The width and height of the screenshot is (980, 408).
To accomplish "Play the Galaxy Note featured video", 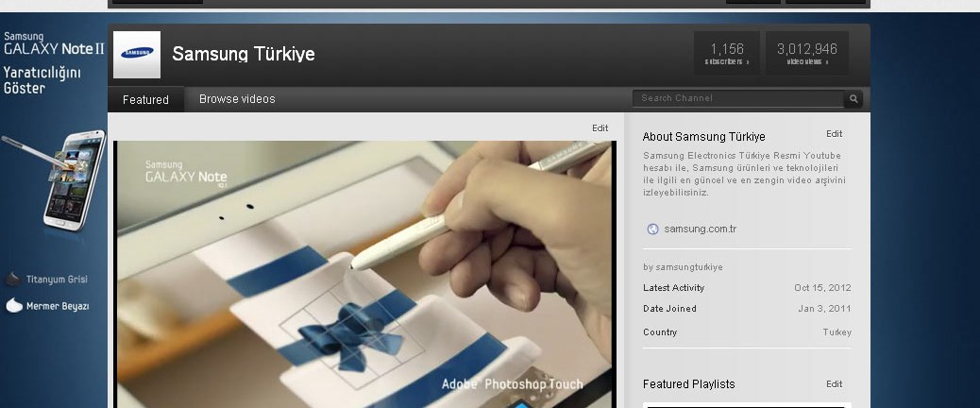I will pyautogui.click(x=364, y=274).
